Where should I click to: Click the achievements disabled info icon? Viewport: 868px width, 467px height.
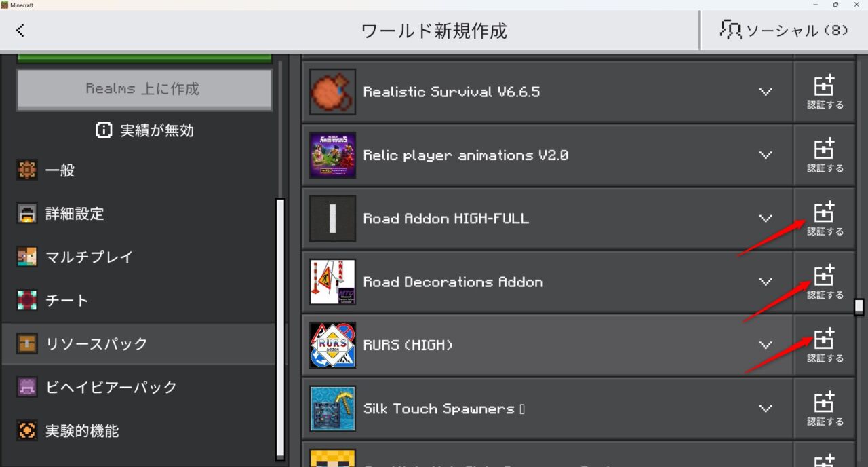pos(104,130)
